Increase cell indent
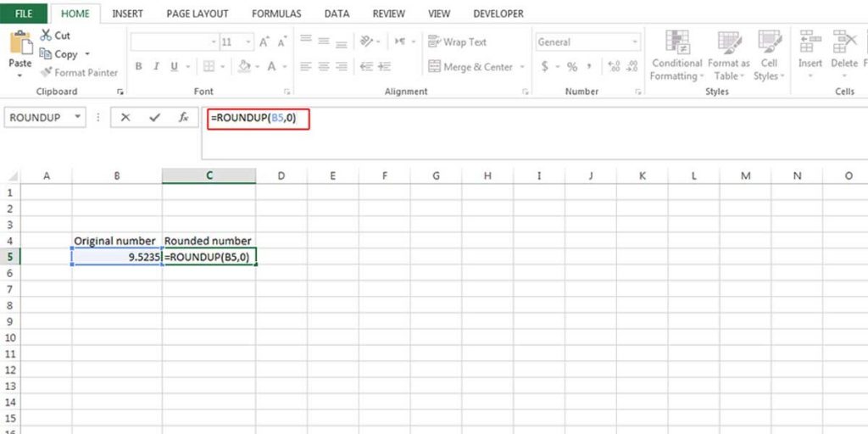868x434 pixels. pos(385,66)
